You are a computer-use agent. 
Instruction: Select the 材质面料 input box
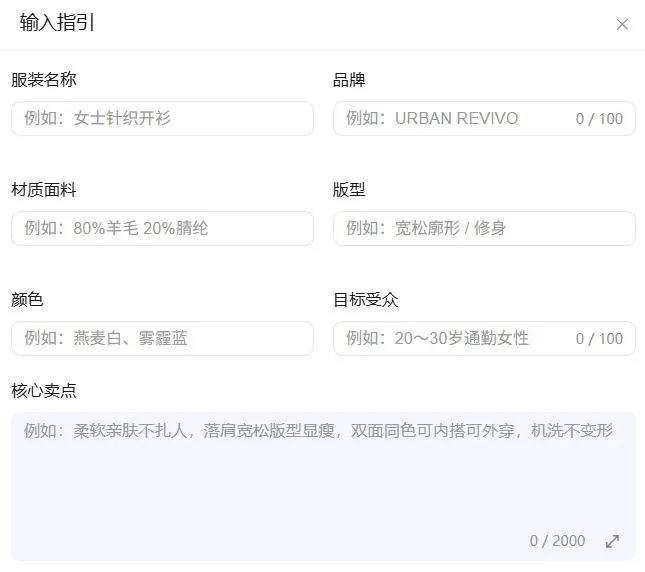162,228
